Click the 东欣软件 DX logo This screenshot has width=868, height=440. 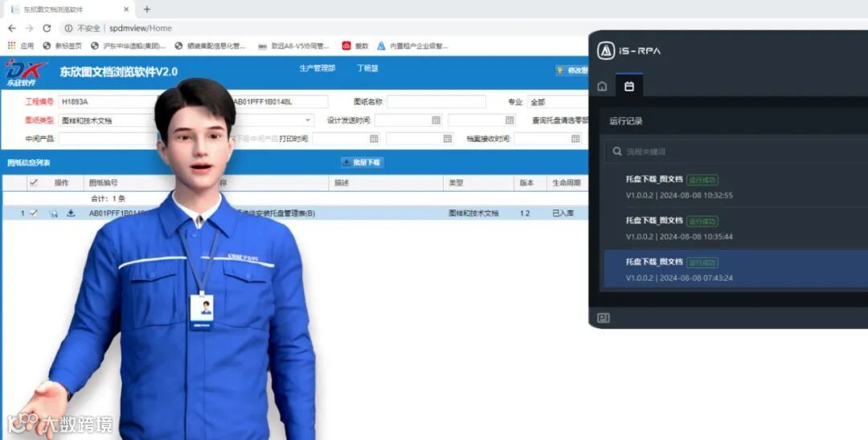point(24,71)
